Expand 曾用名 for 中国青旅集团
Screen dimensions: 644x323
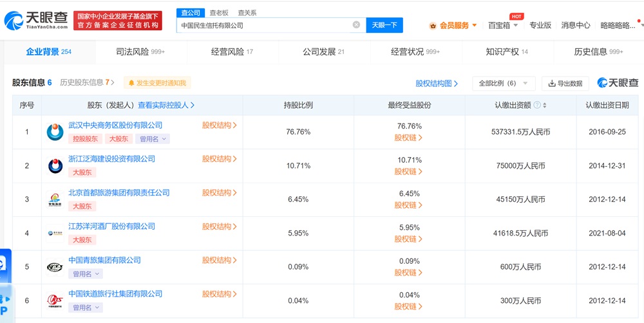pyautogui.click(x=86, y=273)
